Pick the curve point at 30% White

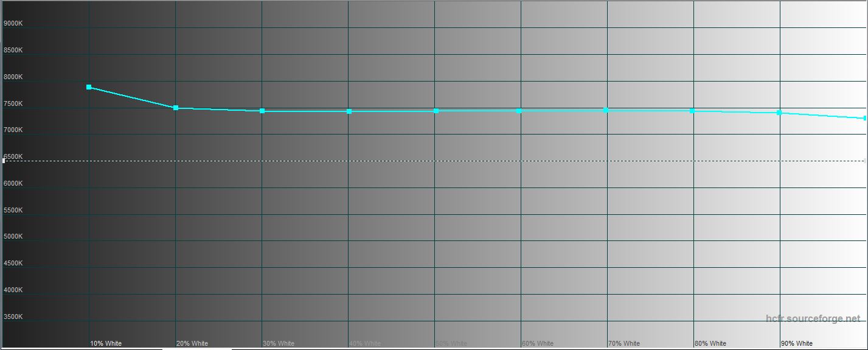[x=262, y=111]
